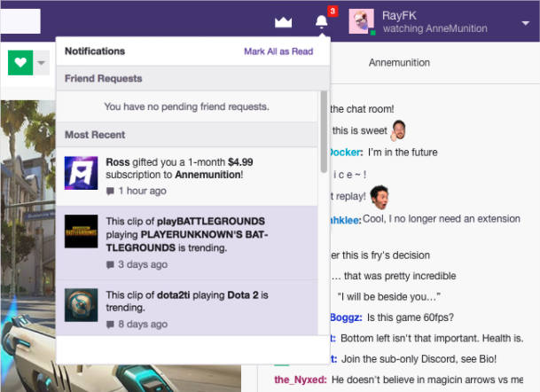Click the chat icon beside '8 days ago'
Screen dimensions: 540x392
(x=110, y=325)
